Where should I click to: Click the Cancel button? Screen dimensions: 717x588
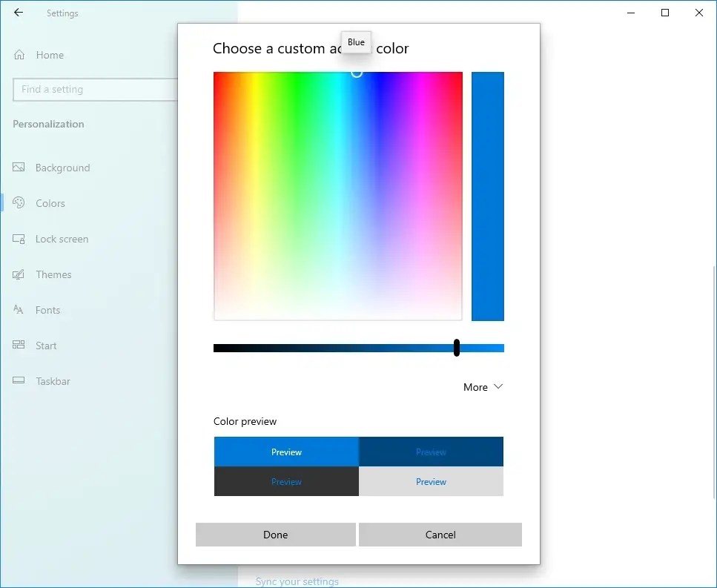pos(440,535)
